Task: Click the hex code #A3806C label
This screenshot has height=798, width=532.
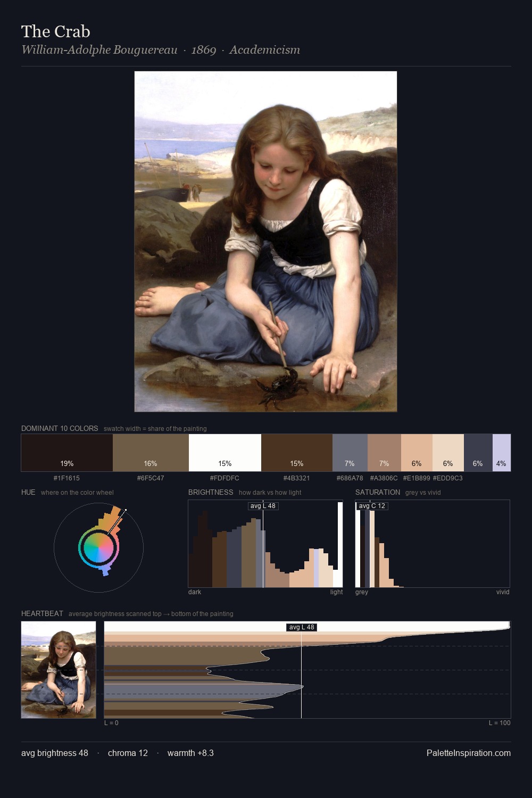Action: tap(384, 478)
